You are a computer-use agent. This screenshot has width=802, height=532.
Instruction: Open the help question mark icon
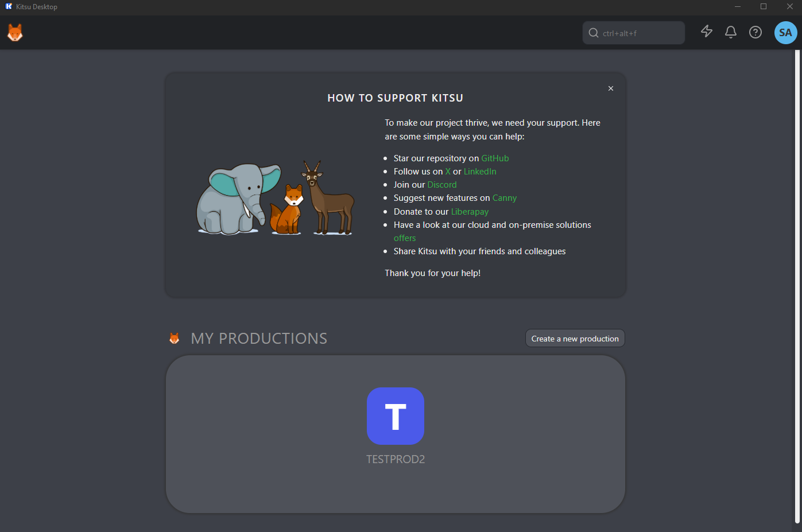tap(755, 32)
